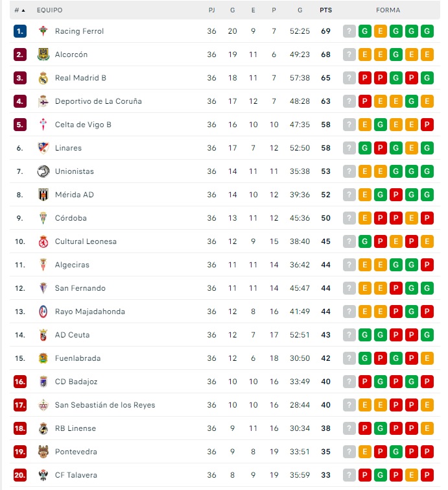This screenshot has width=448, height=490.
Task: Open the Córdoba team page link
Action: point(71,218)
